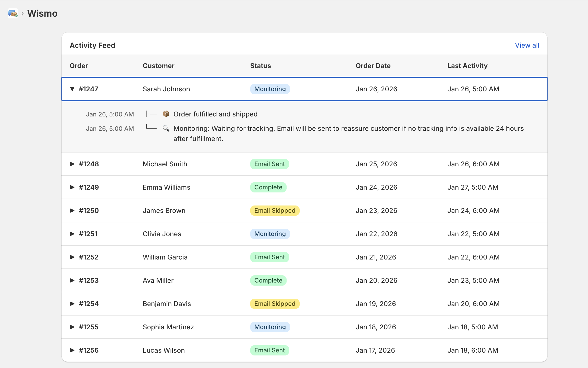Expand order #1251 disclosure triangle
This screenshot has width=588, height=368.
point(72,234)
